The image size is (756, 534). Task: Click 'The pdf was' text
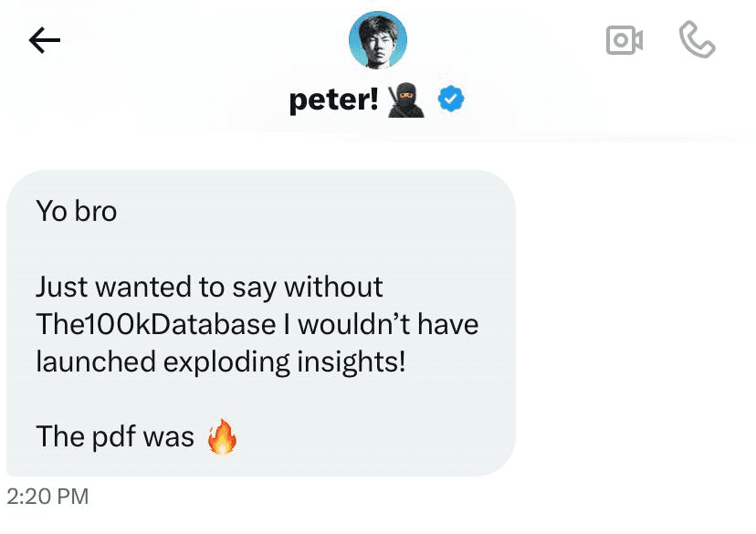[115, 436]
